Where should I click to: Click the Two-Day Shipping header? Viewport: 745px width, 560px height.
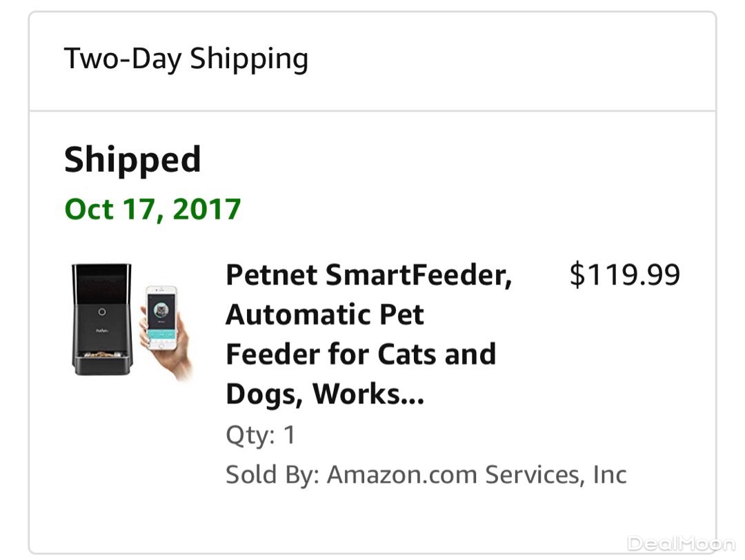click(x=186, y=59)
